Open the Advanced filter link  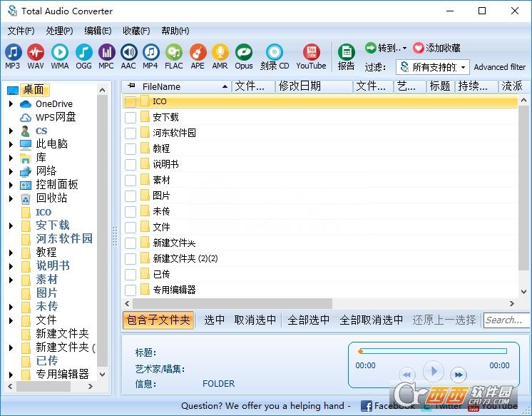[x=499, y=67]
